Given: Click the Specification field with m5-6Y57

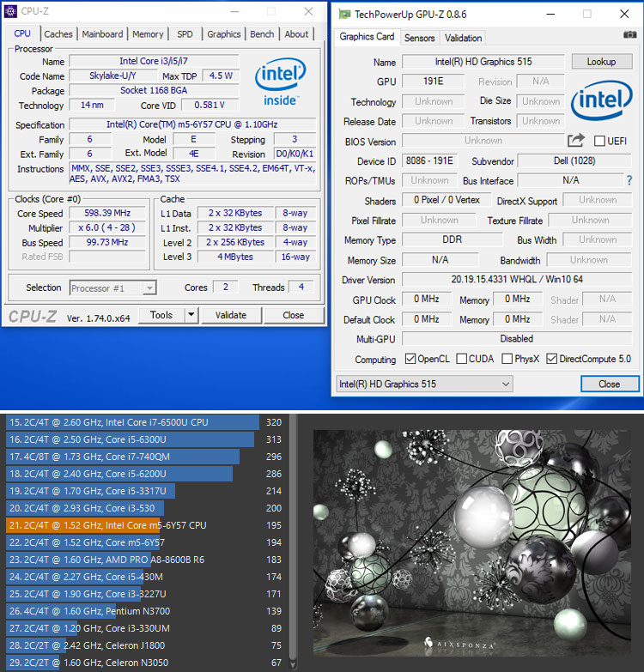Looking at the screenshot, I should 192,124.
